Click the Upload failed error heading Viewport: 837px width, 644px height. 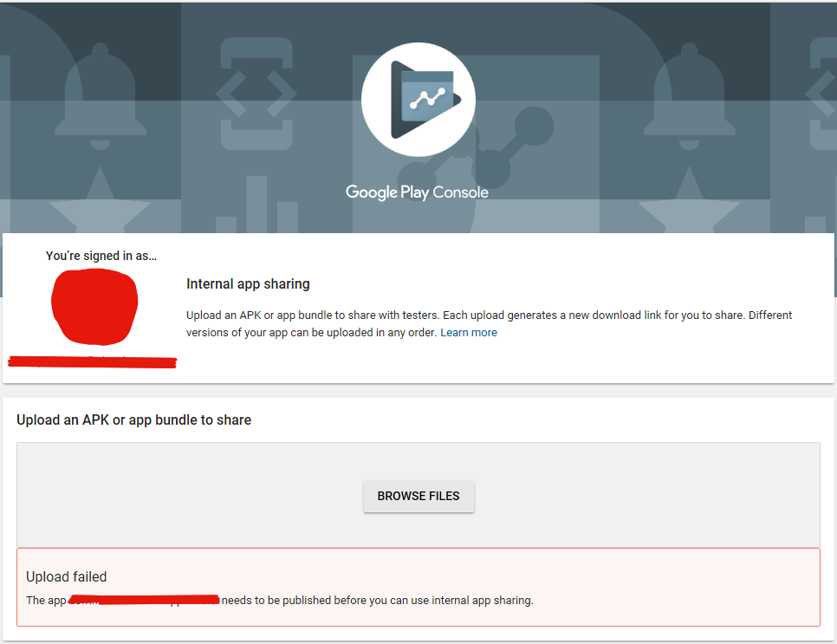tap(67, 576)
